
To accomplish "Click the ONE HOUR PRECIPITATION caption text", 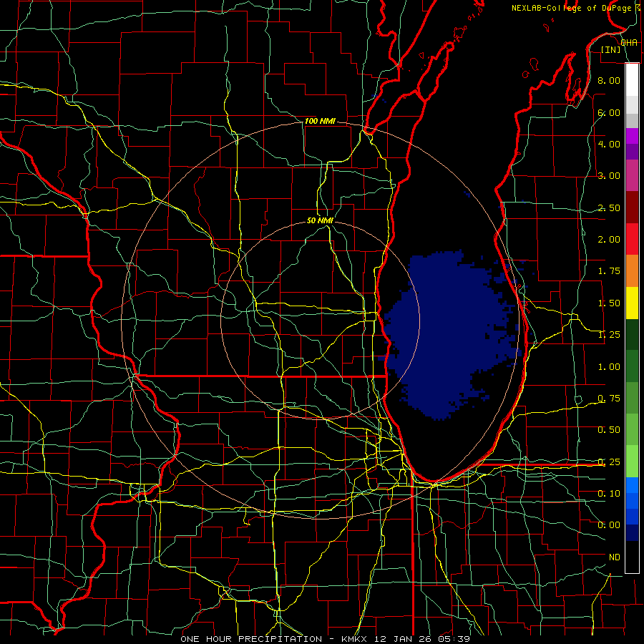I will click(x=251, y=639).
